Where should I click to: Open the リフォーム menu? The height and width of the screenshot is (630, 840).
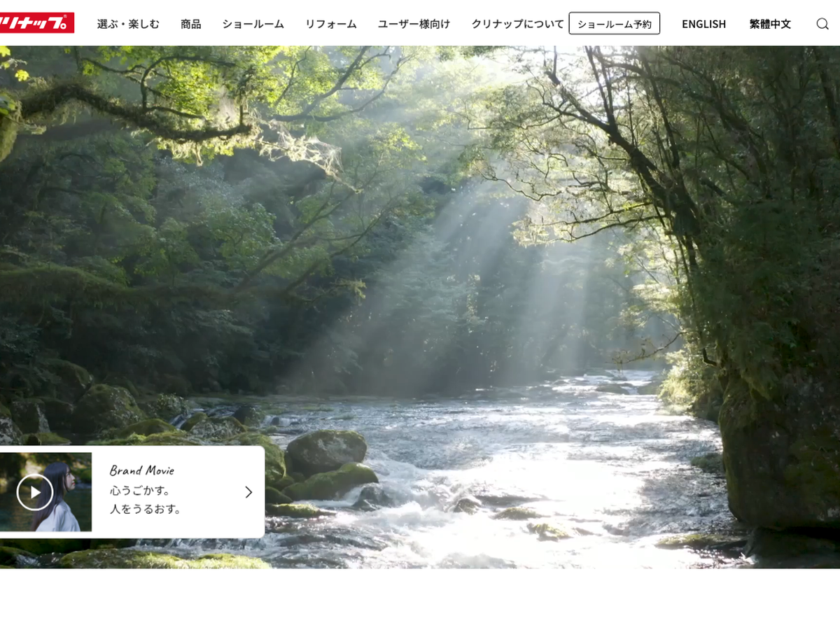[330, 24]
